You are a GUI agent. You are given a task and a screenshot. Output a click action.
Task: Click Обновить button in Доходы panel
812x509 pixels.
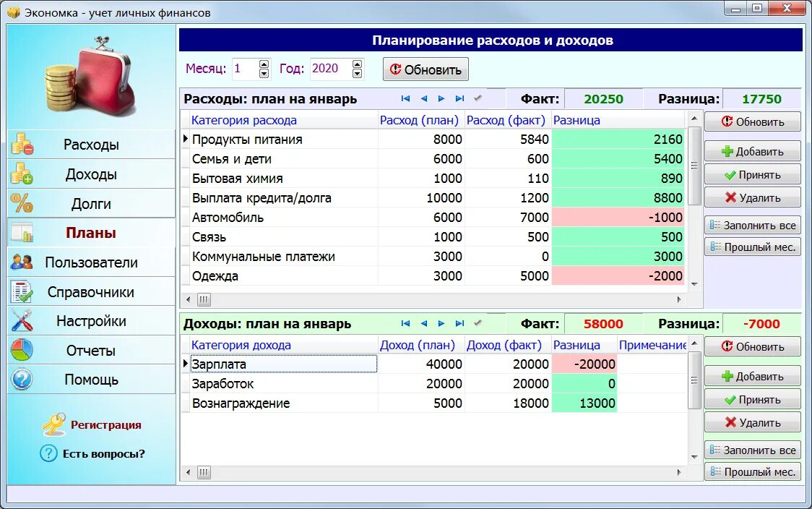click(753, 347)
